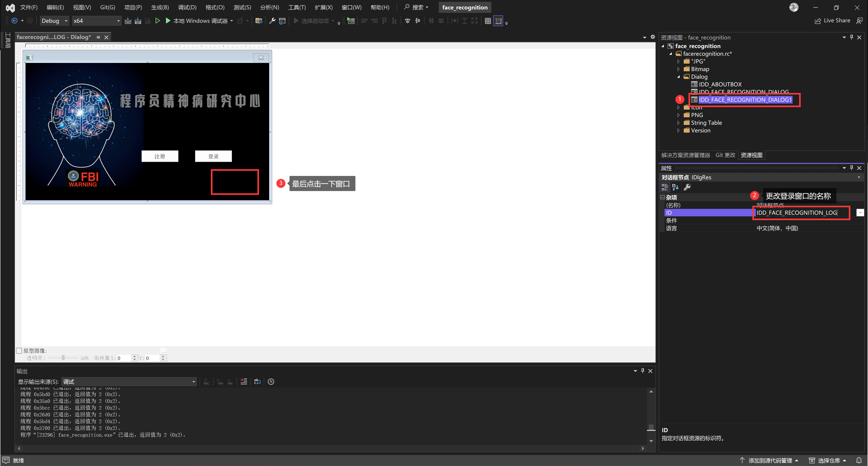Start without debugging using the outline play icon
This screenshot has width=868, height=466.
pos(157,21)
